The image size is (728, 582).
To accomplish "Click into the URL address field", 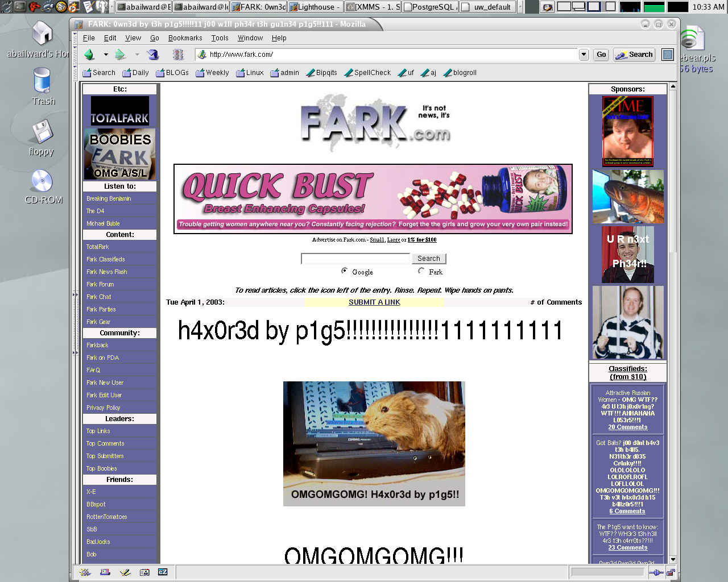I will pos(387,55).
